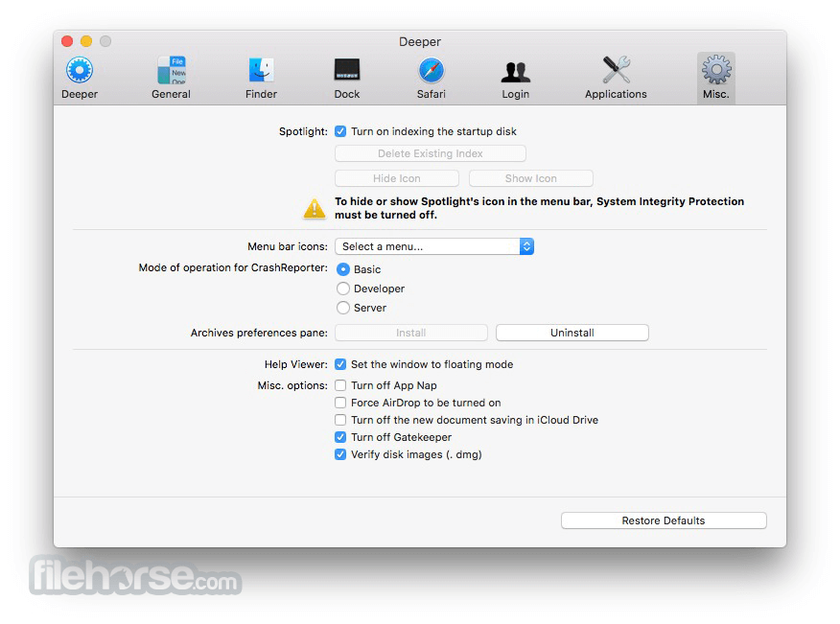Click the Spotlight: label
840x624 pixels.
(x=303, y=131)
